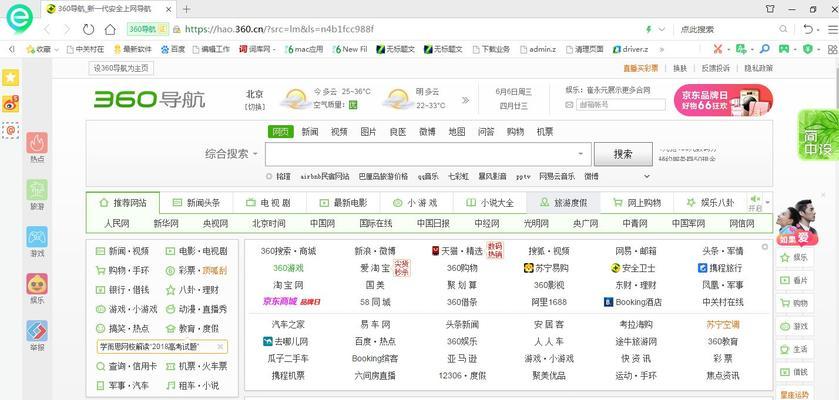Click the sound 开启 speaker icon

756,199
